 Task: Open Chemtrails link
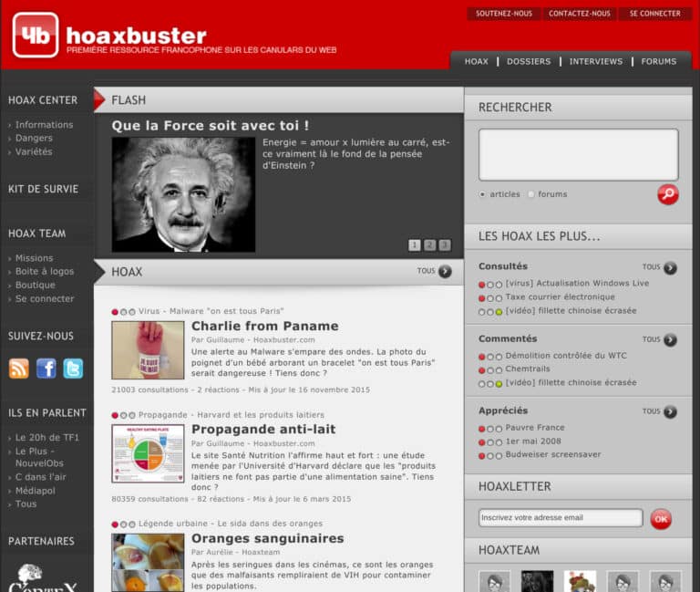[x=527, y=369]
